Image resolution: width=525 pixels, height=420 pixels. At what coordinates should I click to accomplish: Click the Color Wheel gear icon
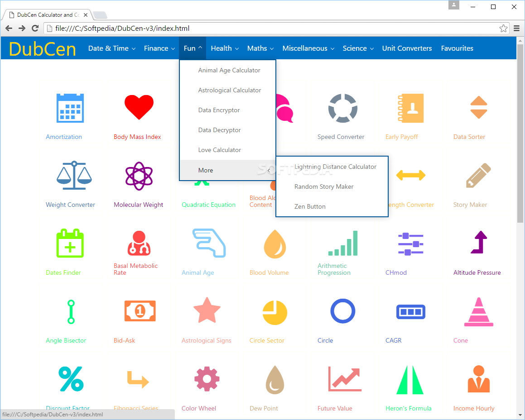(x=207, y=379)
